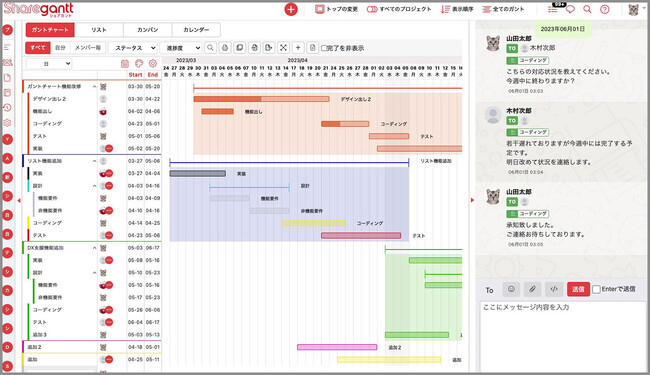Click the 送信 send button
The height and width of the screenshot is (375, 650).
tap(578, 289)
